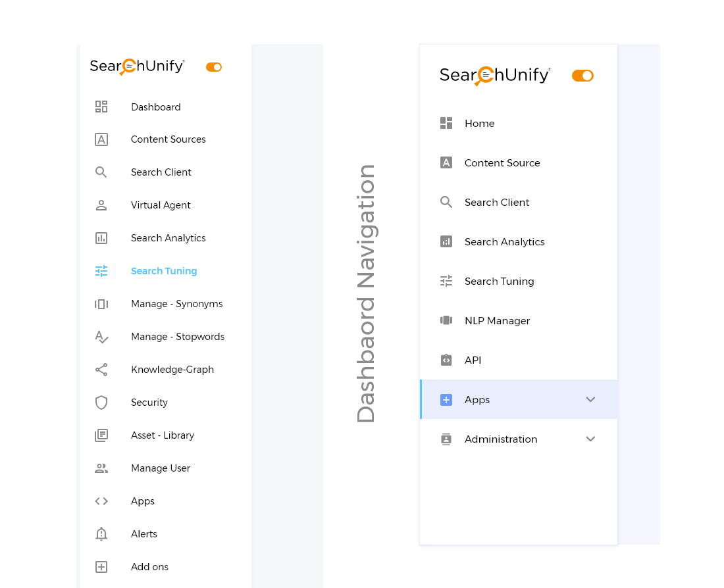724x588 pixels.
Task: Open Manage - Synonyms from left sidebar
Action: point(176,304)
